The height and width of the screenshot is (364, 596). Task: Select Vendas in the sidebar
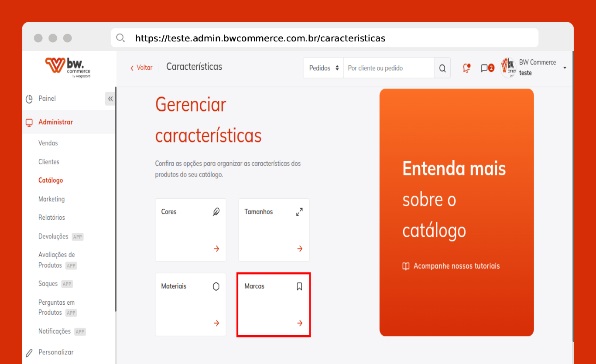[x=48, y=143]
